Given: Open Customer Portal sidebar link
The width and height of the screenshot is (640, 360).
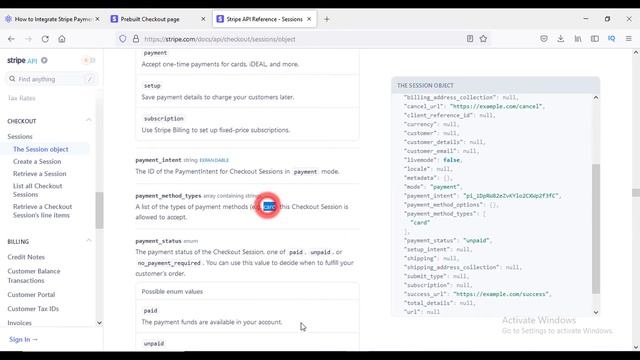Looking at the screenshot, I should [31, 295].
